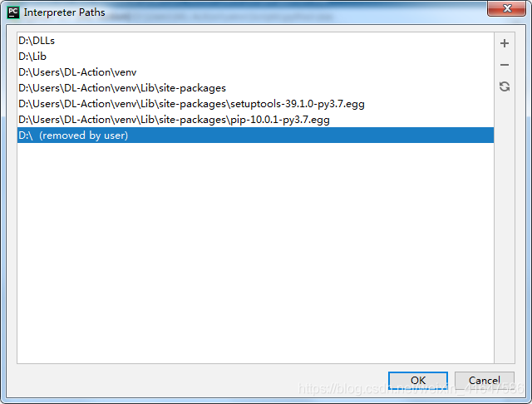Click the minus icon to remove selected path
The height and width of the screenshot is (404, 532).
pos(505,65)
